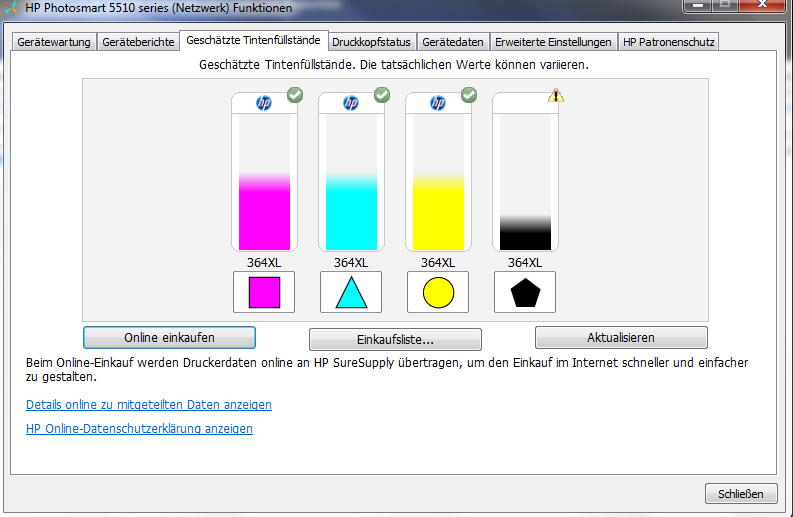The width and height of the screenshot is (793, 517).
Task: Click the Geschätzte Tintenfüllstände notice text
Action: click(x=393, y=65)
